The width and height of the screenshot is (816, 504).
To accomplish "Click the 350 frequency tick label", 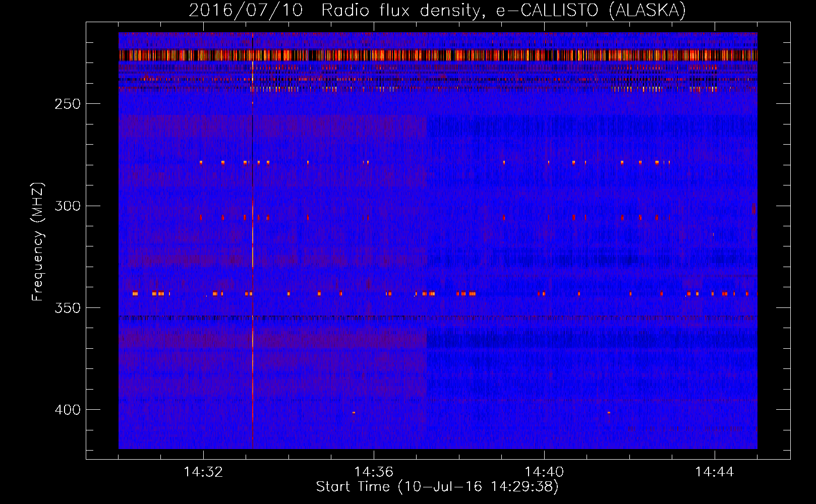I will pyautogui.click(x=68, y=308).
